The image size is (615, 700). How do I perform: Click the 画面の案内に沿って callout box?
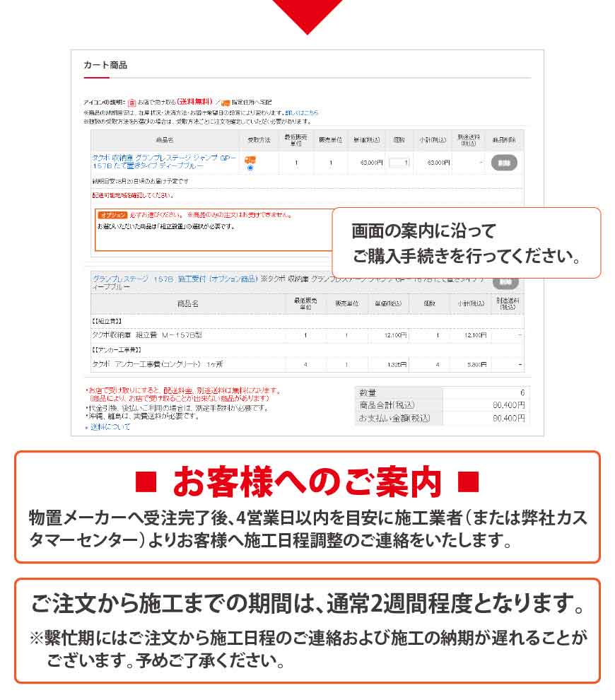pyautogui.click(x=466, y=243)
